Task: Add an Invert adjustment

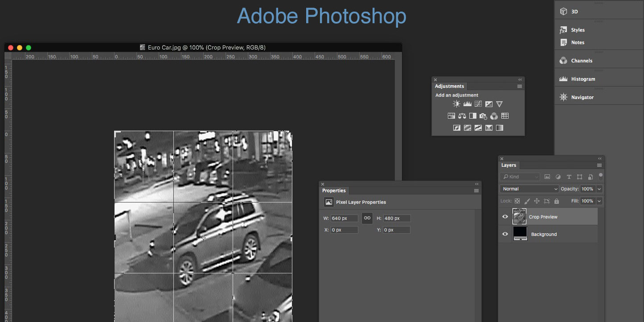Action: [x=456, y=128]
